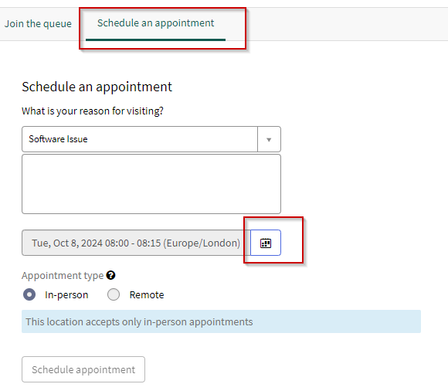Click the Tue, Oct 8, 2024 time slot field
The image size is (448, 388).
(x=136, y=243)
